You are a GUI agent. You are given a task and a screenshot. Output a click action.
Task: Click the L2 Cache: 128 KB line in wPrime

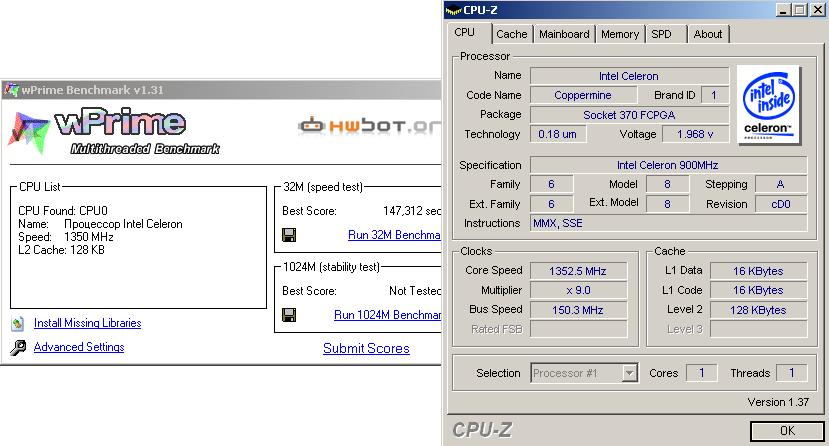click(61, 250)
